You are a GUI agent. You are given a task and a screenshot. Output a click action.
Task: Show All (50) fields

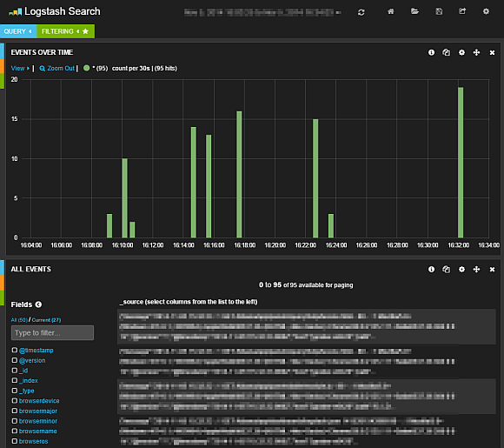(x=19, y=320)
